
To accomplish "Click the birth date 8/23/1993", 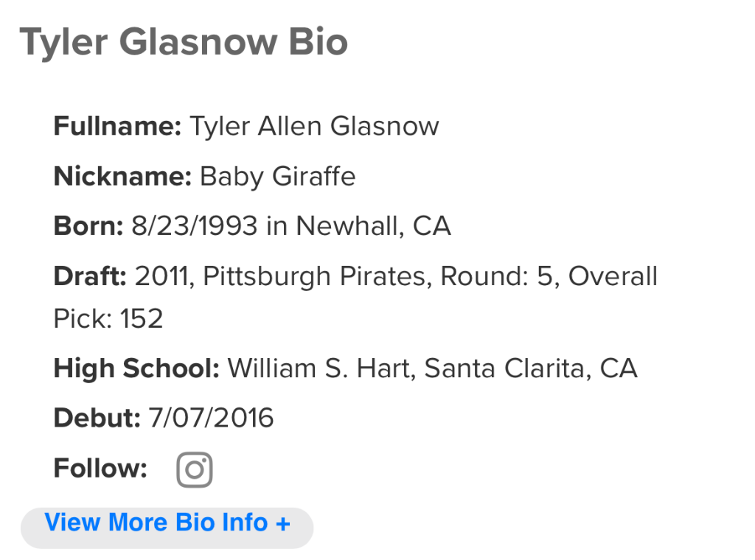I will coord(195,226).
